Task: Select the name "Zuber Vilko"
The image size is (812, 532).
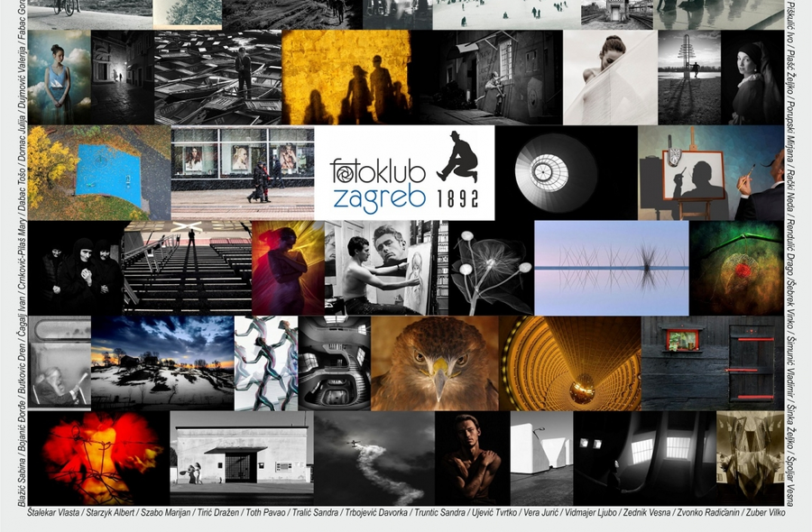Action: pyautogui.click(x=765, y=513)
